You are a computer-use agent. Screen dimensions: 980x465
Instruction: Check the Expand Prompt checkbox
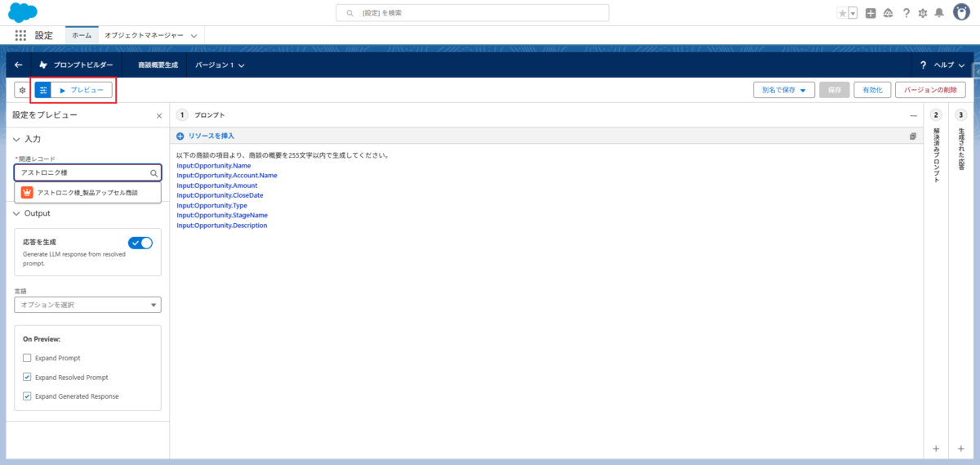click(x=27, y=358)
